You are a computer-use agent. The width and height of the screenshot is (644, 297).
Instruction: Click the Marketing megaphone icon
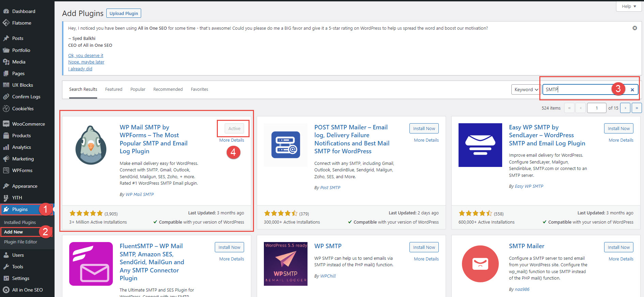click(6, 159)
